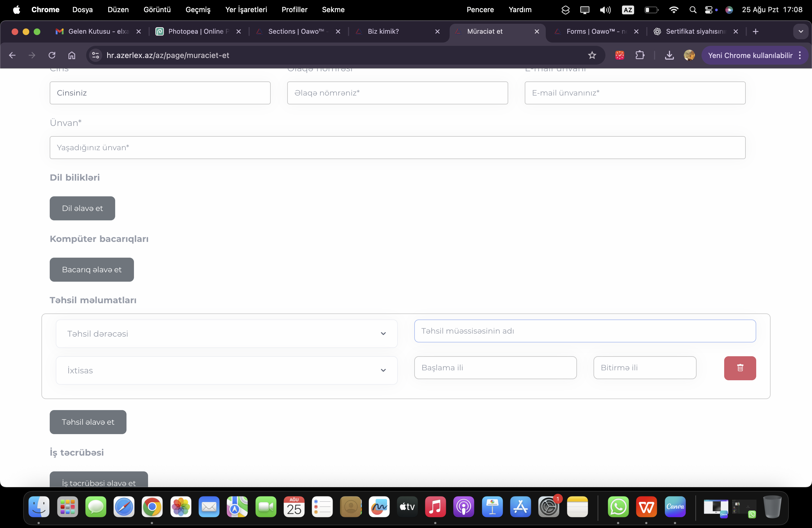Click the red trash delete education icon

point(740,368)
